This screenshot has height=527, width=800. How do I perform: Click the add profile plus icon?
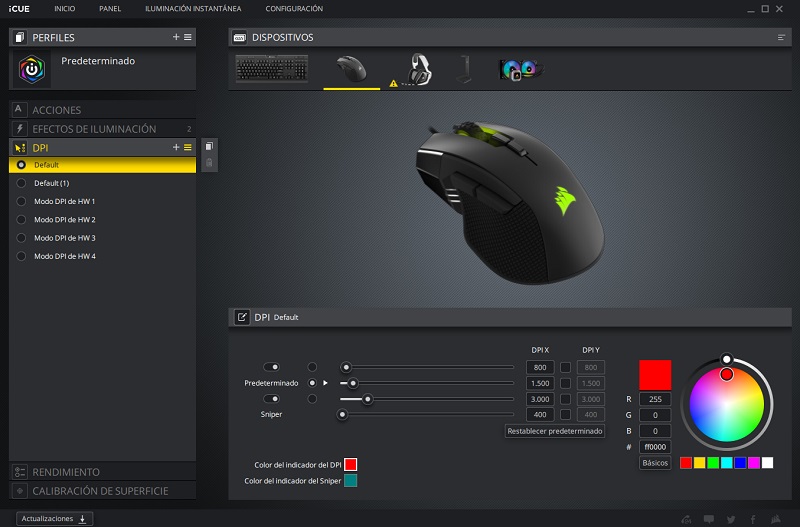pyautogui.click(x=176, y=37)
